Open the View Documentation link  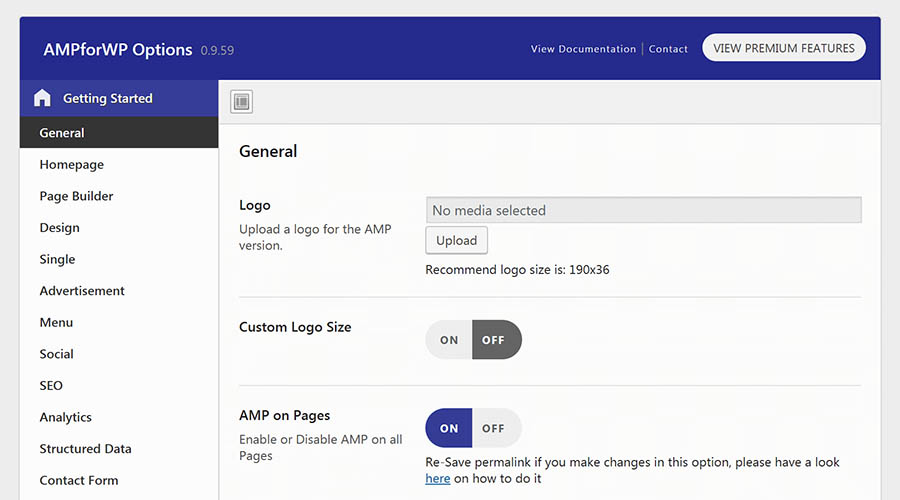tap(583, 49)
